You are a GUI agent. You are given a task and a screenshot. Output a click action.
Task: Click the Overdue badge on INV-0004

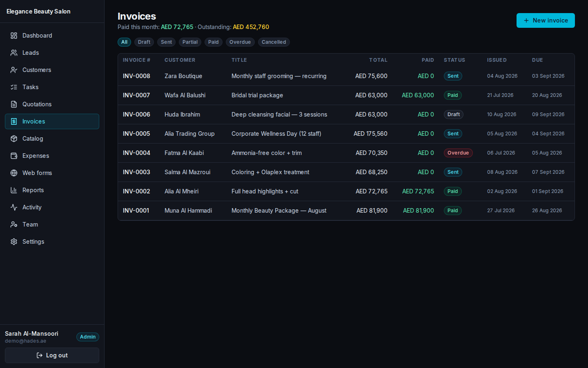pos(458,153)
